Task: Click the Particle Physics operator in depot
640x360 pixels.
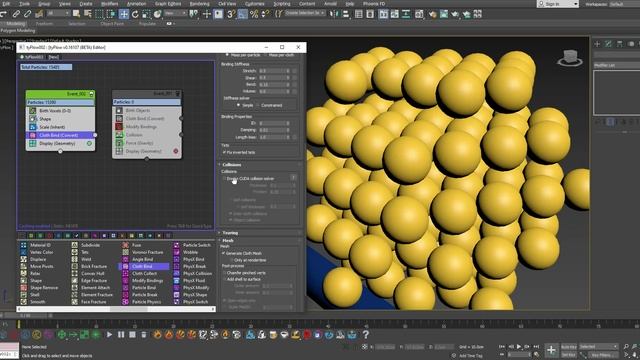Action: [x=142, y=302]
